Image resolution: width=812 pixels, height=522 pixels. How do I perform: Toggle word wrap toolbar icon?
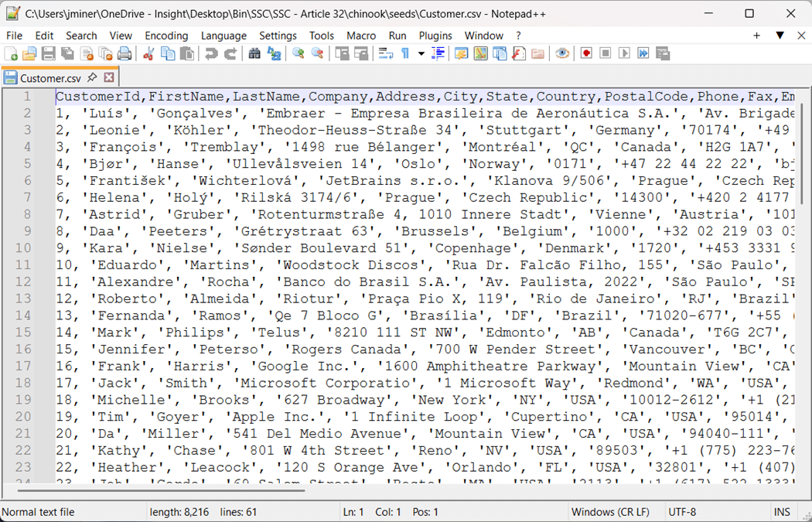coord(386,53)
